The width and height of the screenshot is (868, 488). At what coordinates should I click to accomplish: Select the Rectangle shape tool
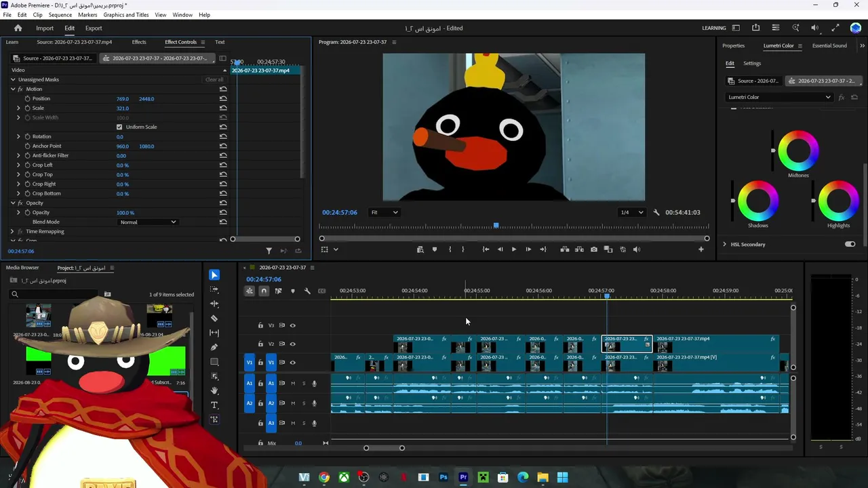tap(214, 362)
